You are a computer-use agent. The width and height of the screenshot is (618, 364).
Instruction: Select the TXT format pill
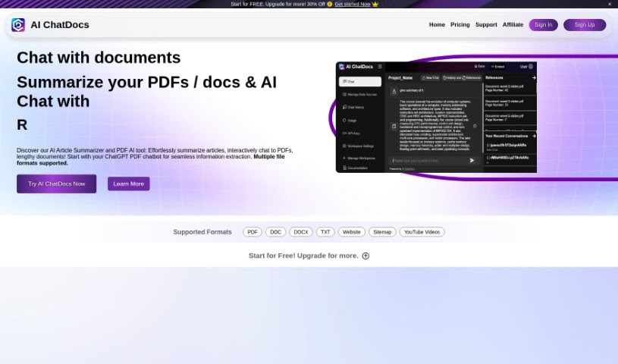coord(325,232)
